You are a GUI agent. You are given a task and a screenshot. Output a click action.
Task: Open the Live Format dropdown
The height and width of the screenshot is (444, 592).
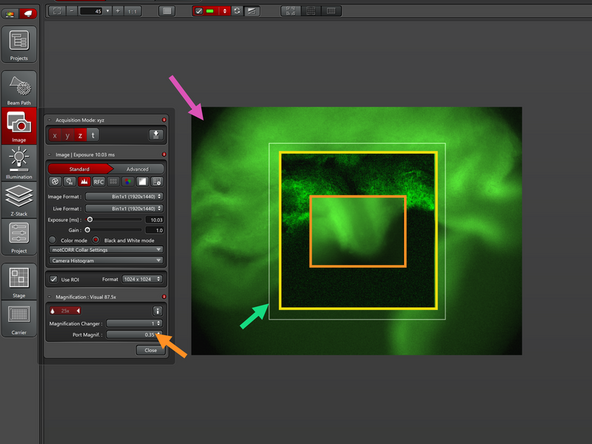click(x=124, y=208)
